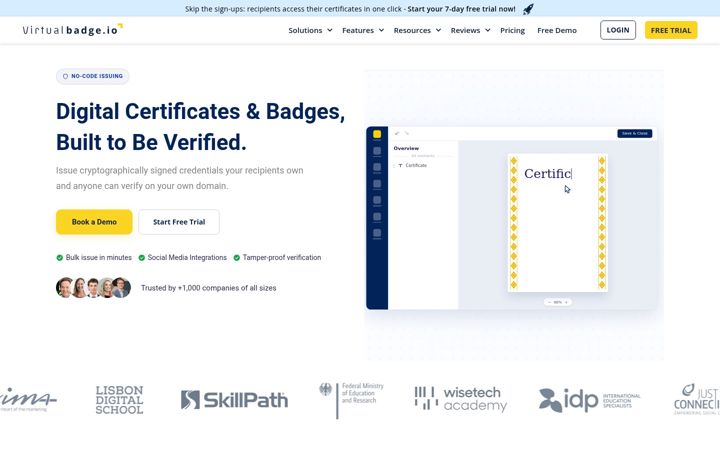Image resolution: width=720 pixels, height=450 pixels.
Task: Expand the Features menu chevron
Action: (381, 30)
